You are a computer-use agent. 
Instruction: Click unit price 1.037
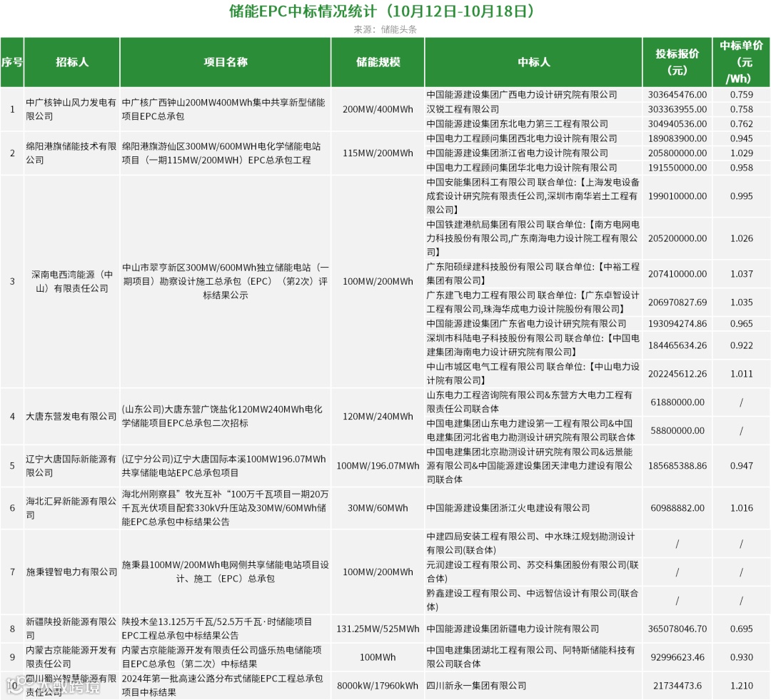coord(742,273)
